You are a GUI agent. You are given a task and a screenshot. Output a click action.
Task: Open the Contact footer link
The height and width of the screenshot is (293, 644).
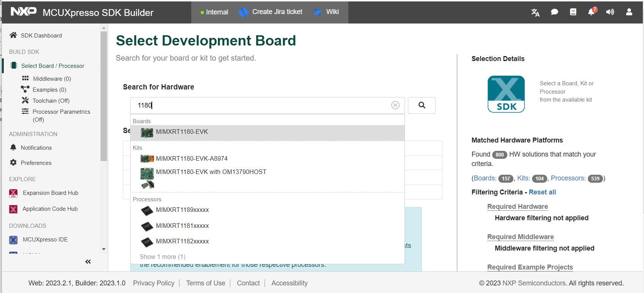248,283
